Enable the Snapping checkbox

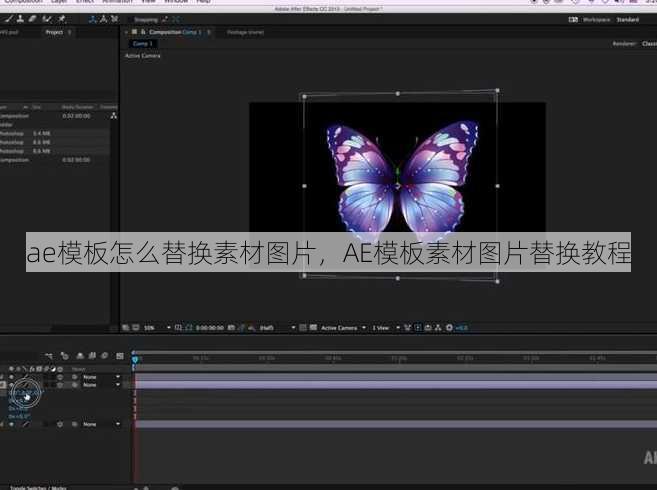click(x=129, y=20)
